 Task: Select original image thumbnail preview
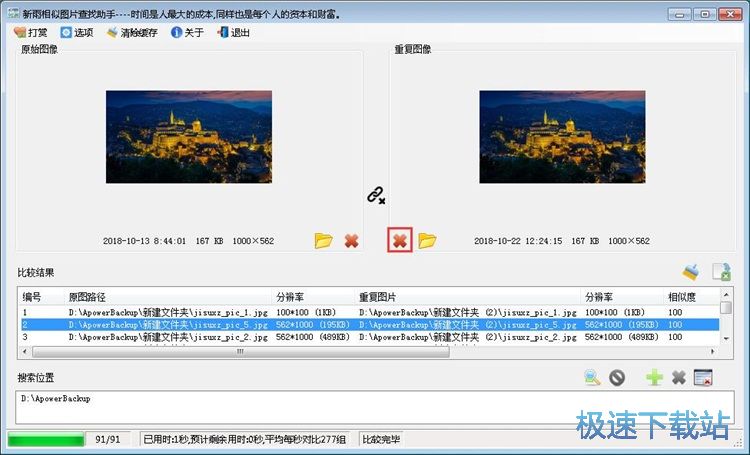(189, 137)
